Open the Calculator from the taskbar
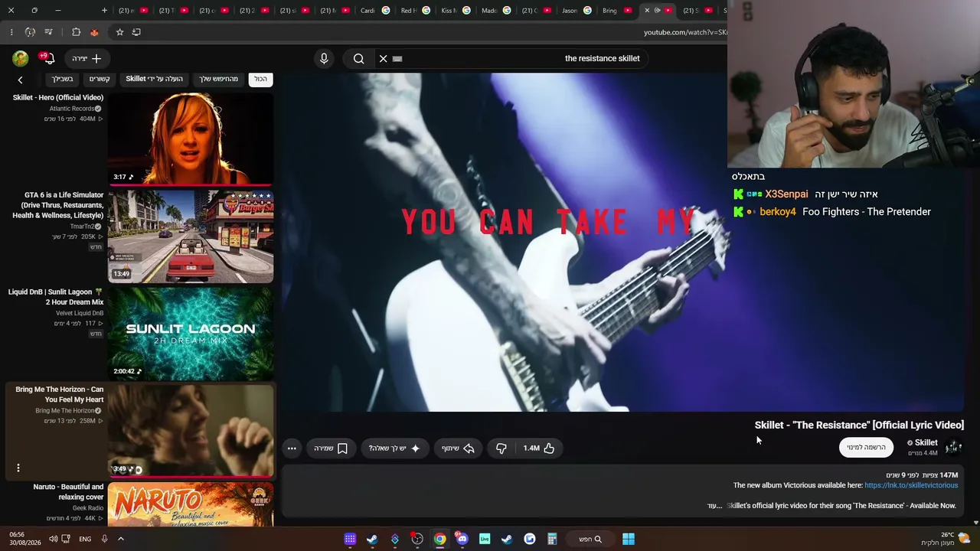980x551 pixels. click(x=552, y=539)
